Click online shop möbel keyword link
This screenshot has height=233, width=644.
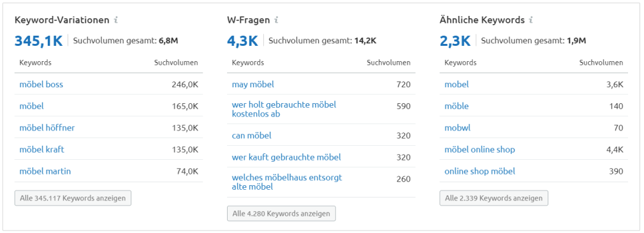[x=479, y=171]
